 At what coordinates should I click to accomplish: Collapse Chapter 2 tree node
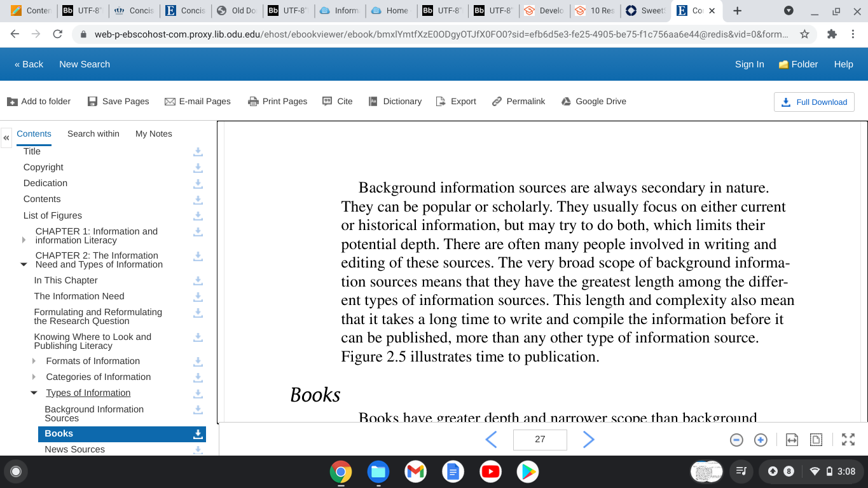point(24,264)
